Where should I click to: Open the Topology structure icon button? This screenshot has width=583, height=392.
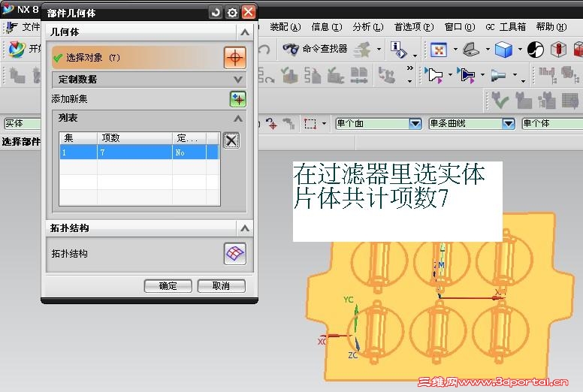point(234,253)
